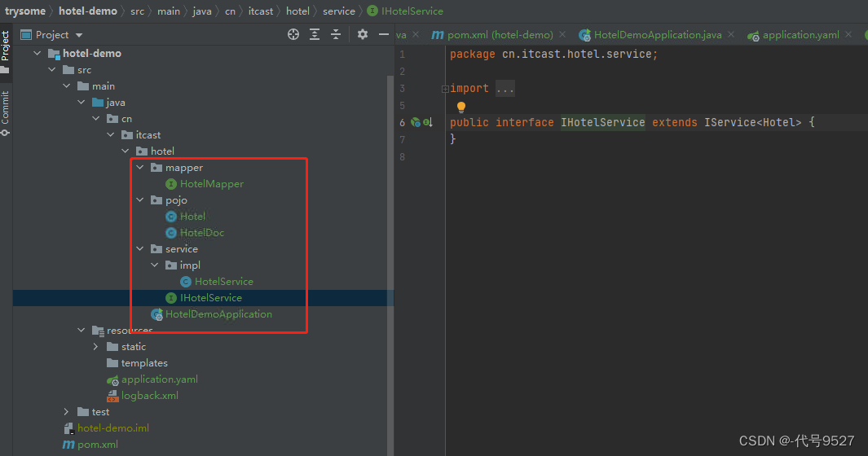Open Project panel settings gear
Viewport: 868px width, 456px height.
(363, 34)
